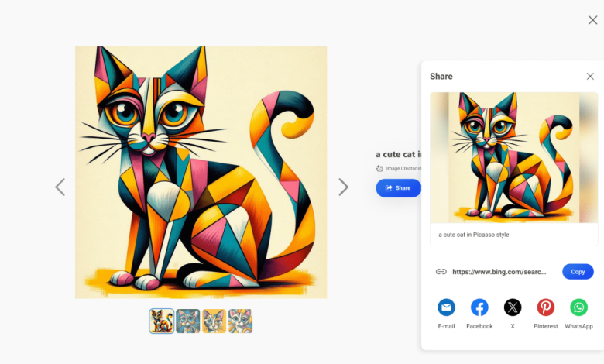The height and width of the screenshot is (364, 604).
Task: Share the image to Facebook
Action: [479, 307]
